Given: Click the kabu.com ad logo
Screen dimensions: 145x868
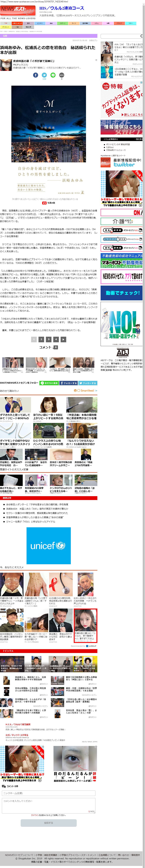Looking at the screenshot, I should (106, 87).
